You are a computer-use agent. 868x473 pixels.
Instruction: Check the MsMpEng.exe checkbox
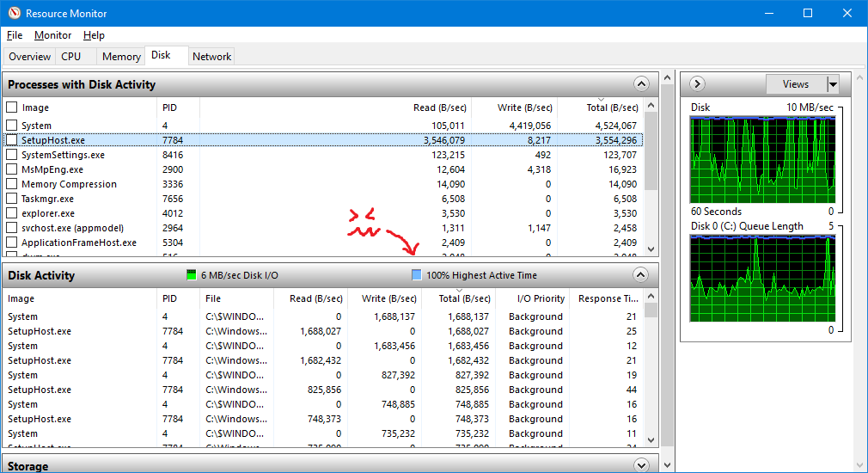point(12,169)
